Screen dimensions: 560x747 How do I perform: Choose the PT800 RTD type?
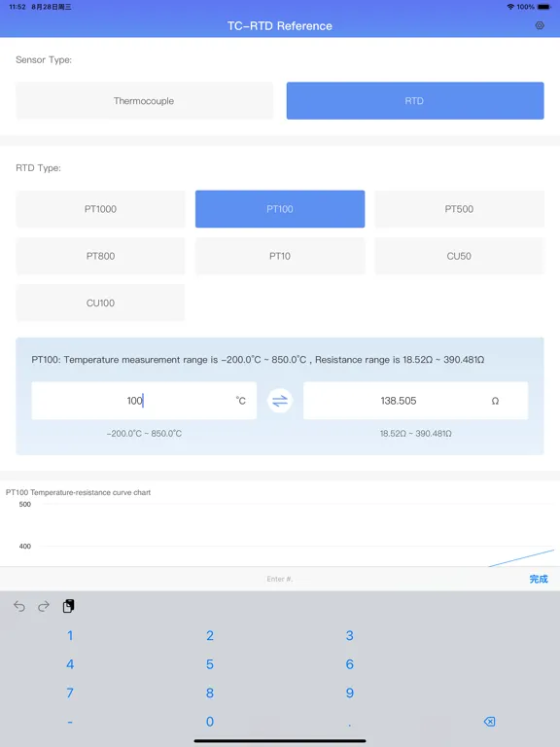pos(100,256)
